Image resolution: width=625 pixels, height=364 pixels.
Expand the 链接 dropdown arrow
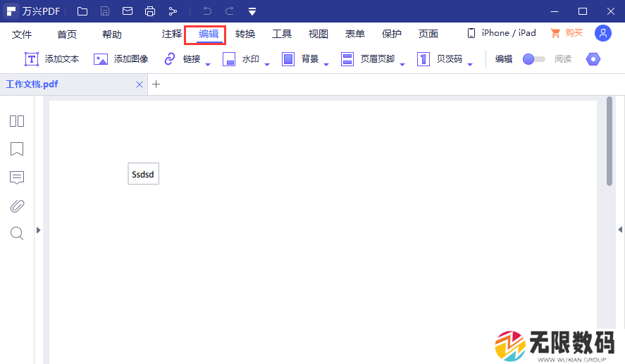click(x=208, y=64)
